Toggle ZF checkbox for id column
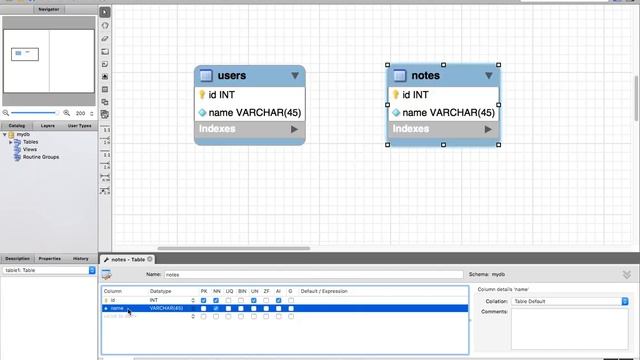Viewport: 640px width, 360px height. [266, 300]
